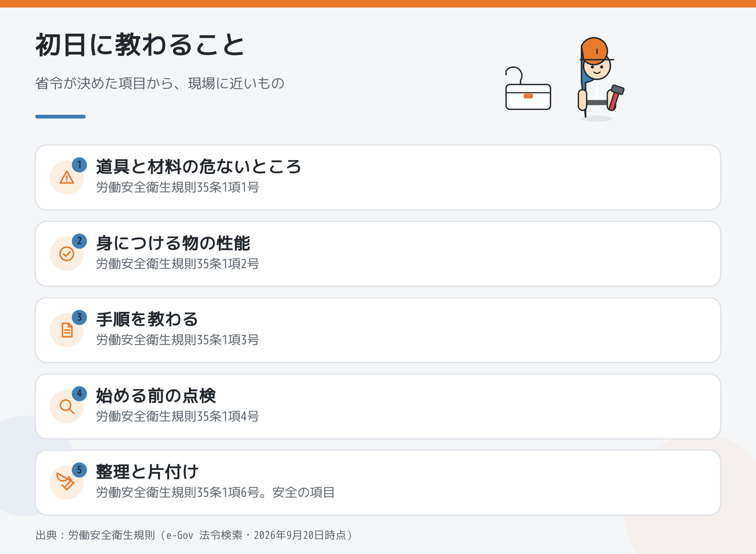Click the warning triangle icon in card 1
The height and width of the screenshot is (554, 756).
[67, 177]
